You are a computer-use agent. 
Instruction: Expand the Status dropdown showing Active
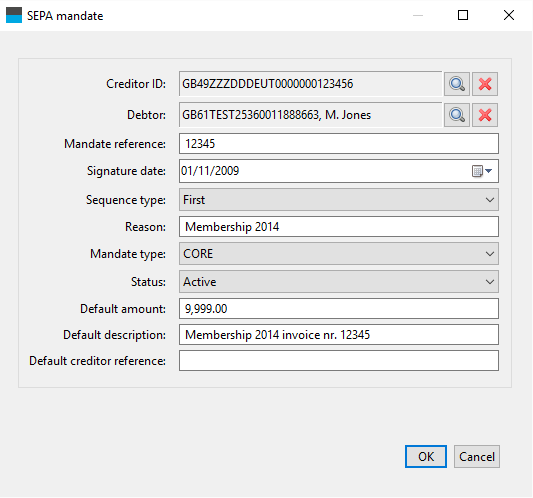[x=339, y=282]
